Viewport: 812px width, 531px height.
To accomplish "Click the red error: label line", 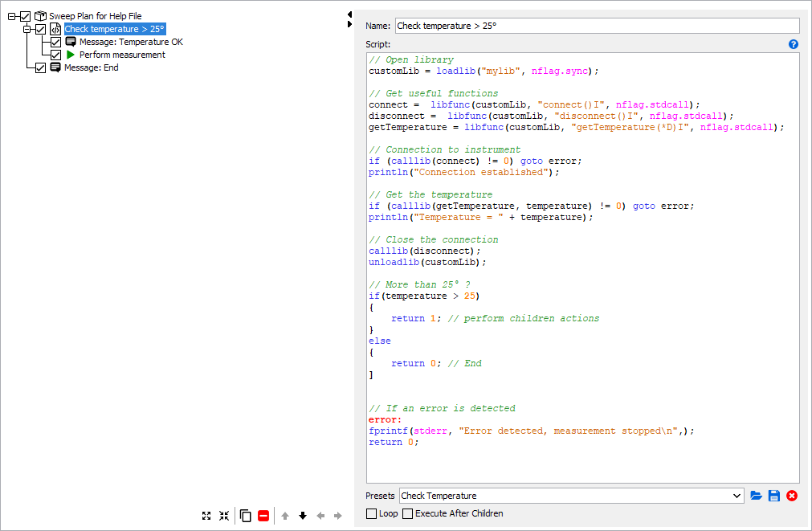I will point(385,420).
